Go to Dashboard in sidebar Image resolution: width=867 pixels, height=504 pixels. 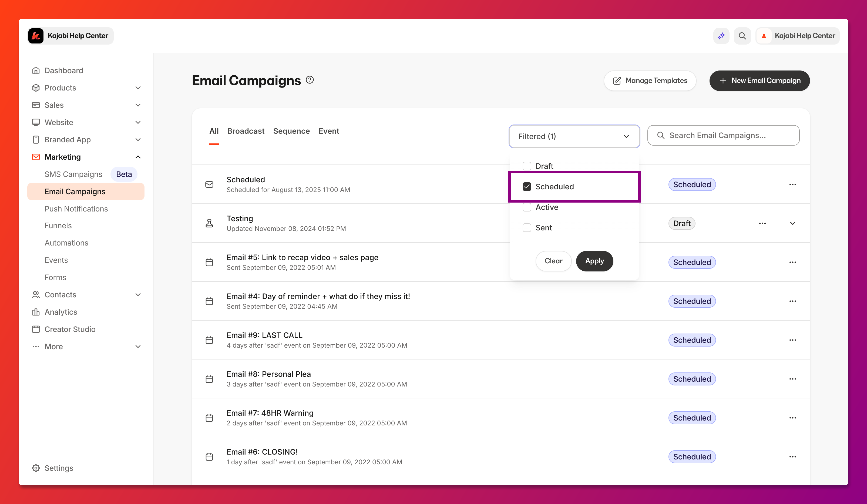(64, 70)
